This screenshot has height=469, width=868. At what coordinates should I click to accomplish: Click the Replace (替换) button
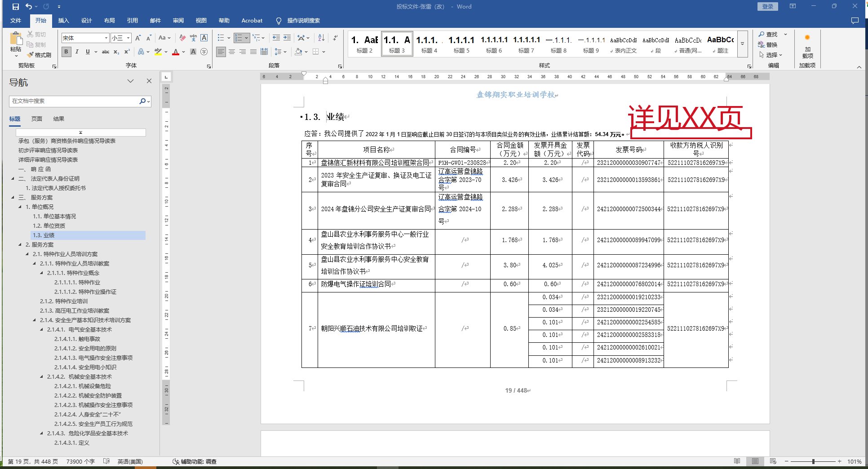tap(768, 44)
